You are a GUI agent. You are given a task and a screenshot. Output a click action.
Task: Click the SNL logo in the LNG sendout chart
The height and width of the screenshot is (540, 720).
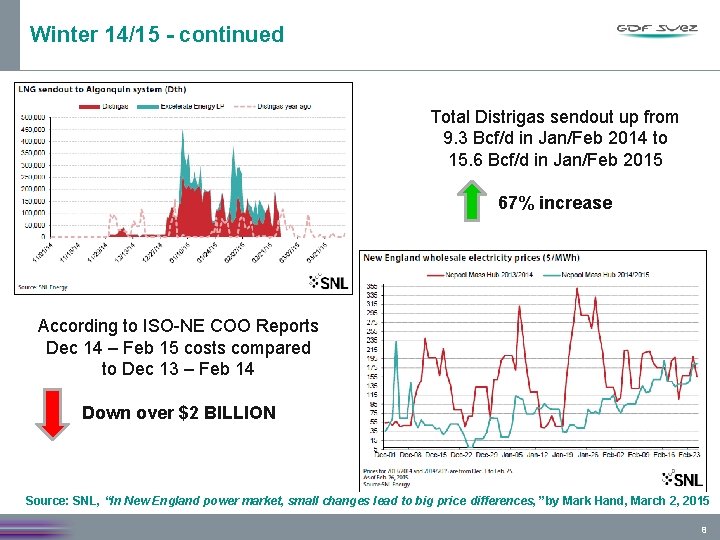pos(329,282)
